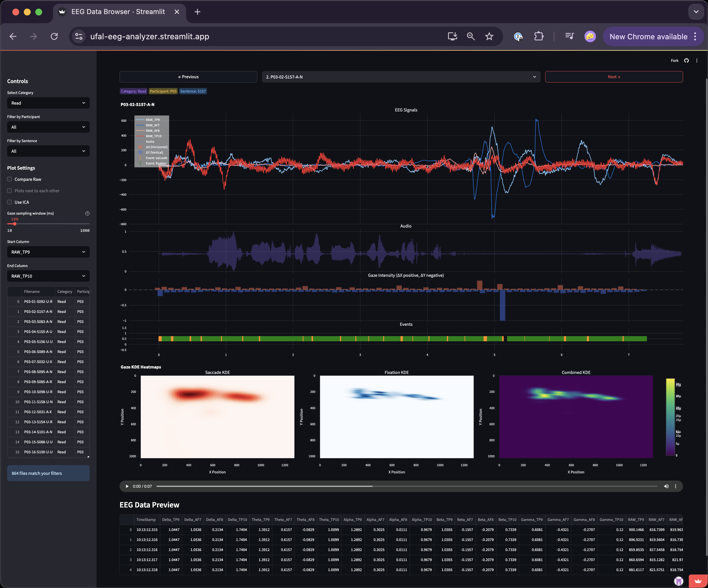Select row P03-05-S156-U-U in file table
The width and height of the screenshot is (708, 588).
(48, 342)
